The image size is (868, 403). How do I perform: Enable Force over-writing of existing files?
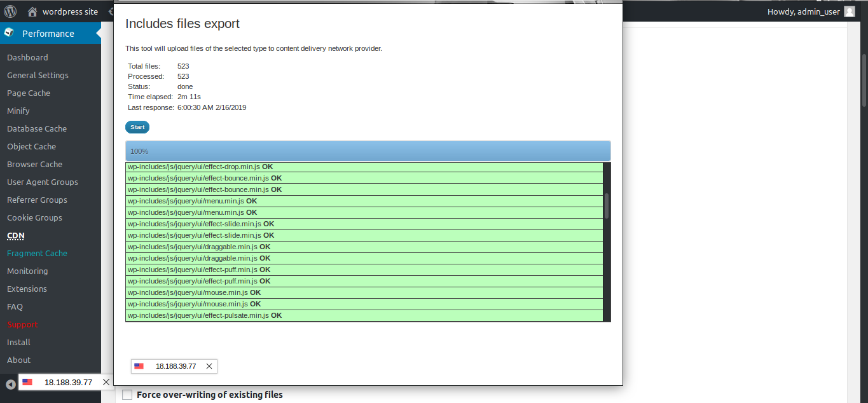coord(127,395)
